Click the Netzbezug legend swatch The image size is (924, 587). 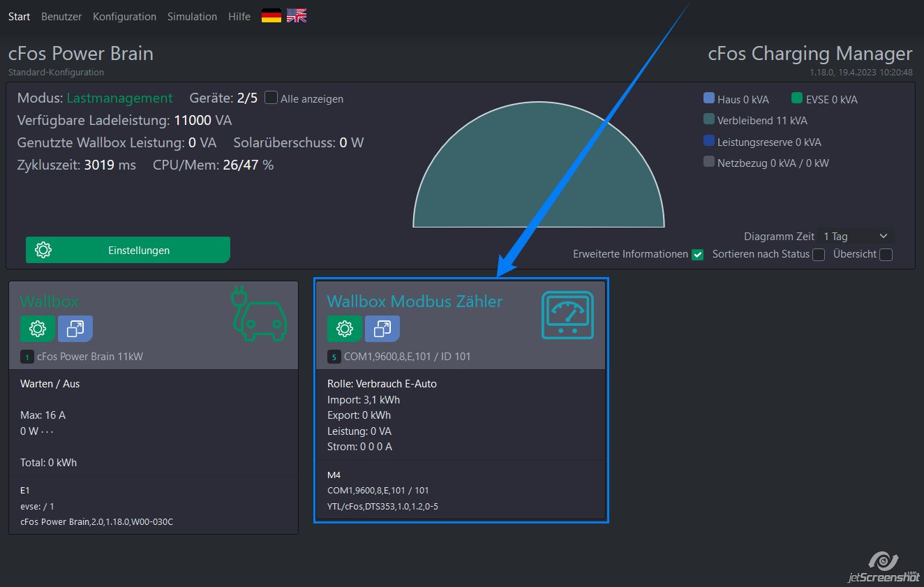point(709,162)
